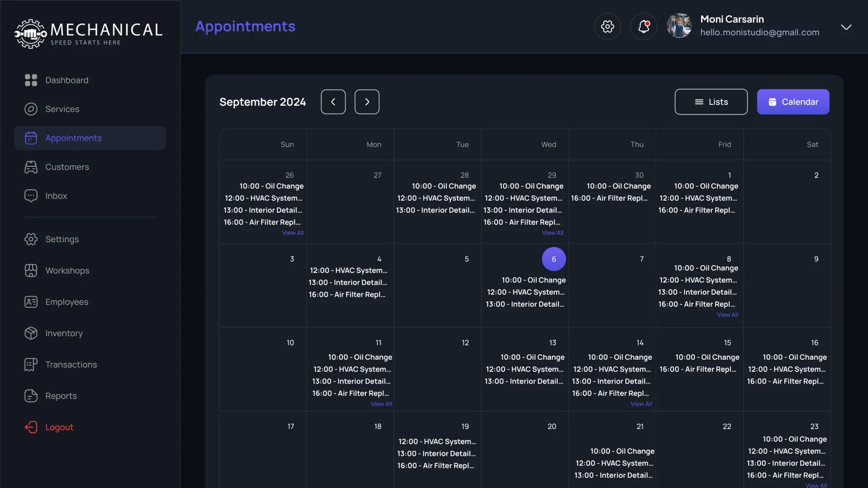The image size is (868, 488).
Task: Open the notification bell
Action: [x=643, y=27]
